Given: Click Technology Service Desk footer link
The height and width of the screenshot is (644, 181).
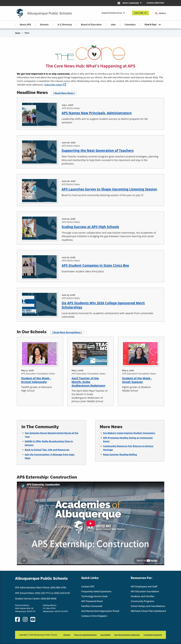Looking at the screenshot, I should click(94, 596).
